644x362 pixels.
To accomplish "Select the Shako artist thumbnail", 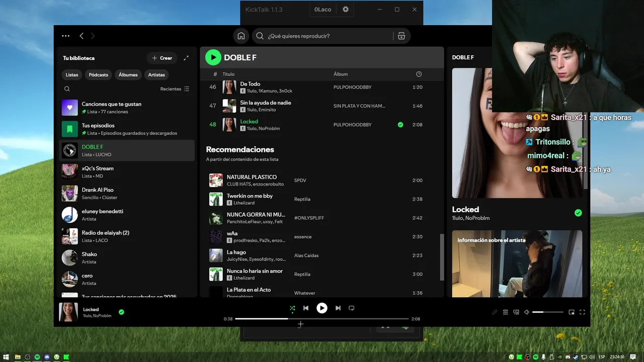I will point(70,258).
